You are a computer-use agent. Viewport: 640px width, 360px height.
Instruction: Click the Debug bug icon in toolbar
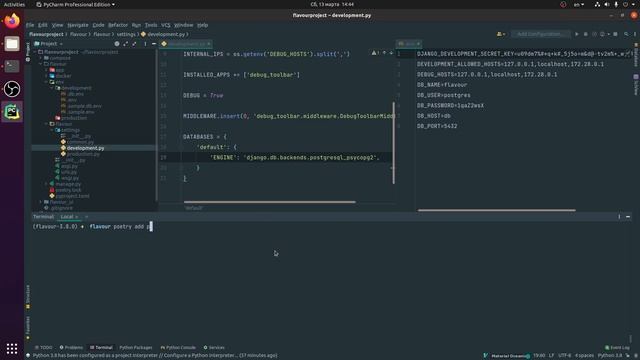coord(586,34)
